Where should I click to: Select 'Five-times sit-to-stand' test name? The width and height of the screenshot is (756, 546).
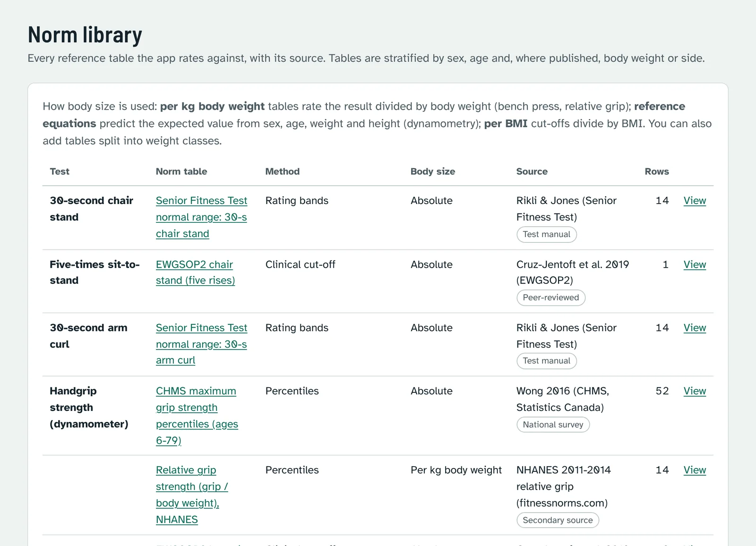coord(94,273)
